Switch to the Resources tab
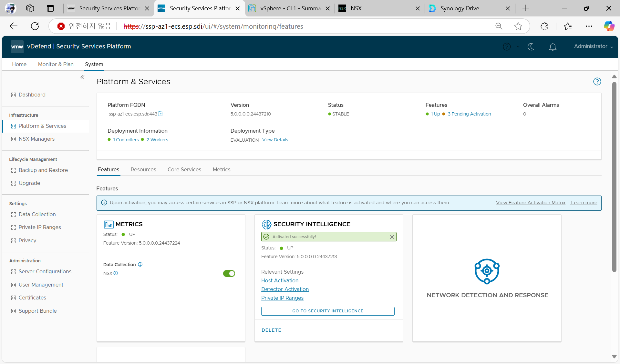The image size is (620, 364). point(143,169)
